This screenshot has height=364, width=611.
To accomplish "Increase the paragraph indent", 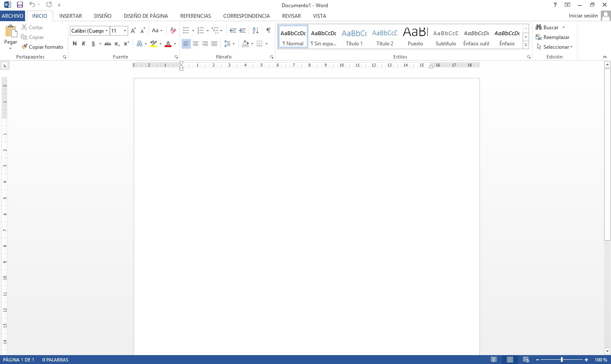I will [x=242, y=31].
